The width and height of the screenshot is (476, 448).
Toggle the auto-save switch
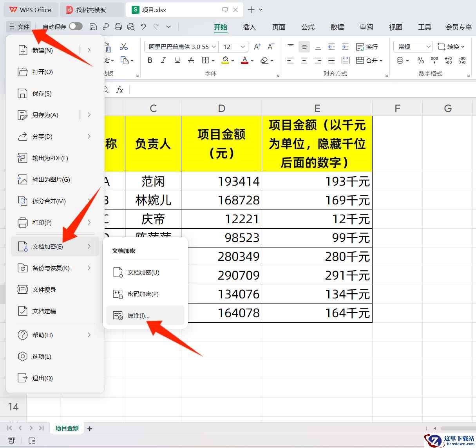76,26
